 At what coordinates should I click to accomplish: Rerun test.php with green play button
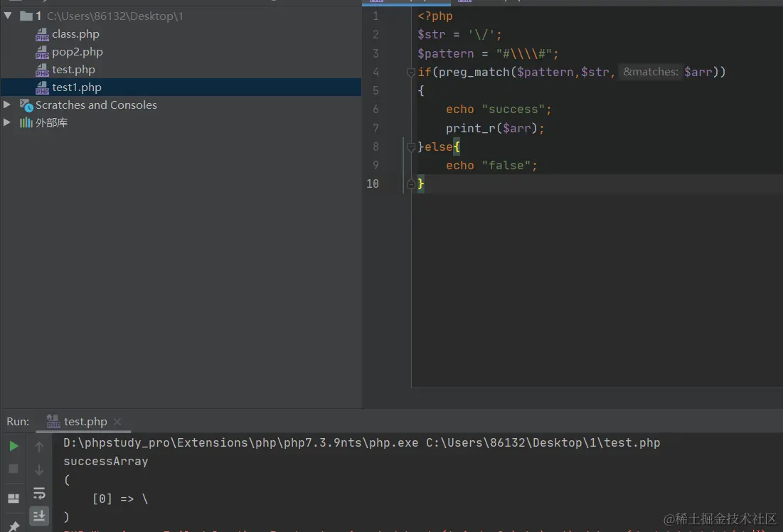[x=14, y=446]
